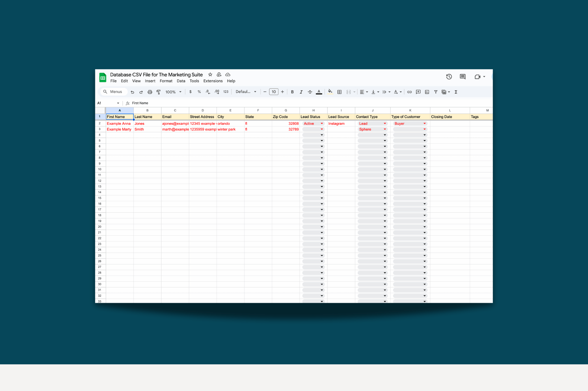Click the Example Marty cell
This screenshot has height=391, width=588.
[120, 129]
